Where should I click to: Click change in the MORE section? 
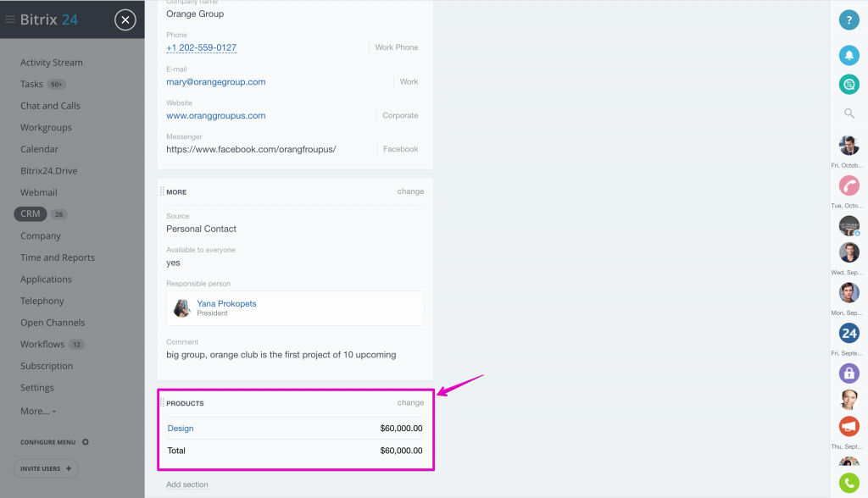tap(410, 191)
